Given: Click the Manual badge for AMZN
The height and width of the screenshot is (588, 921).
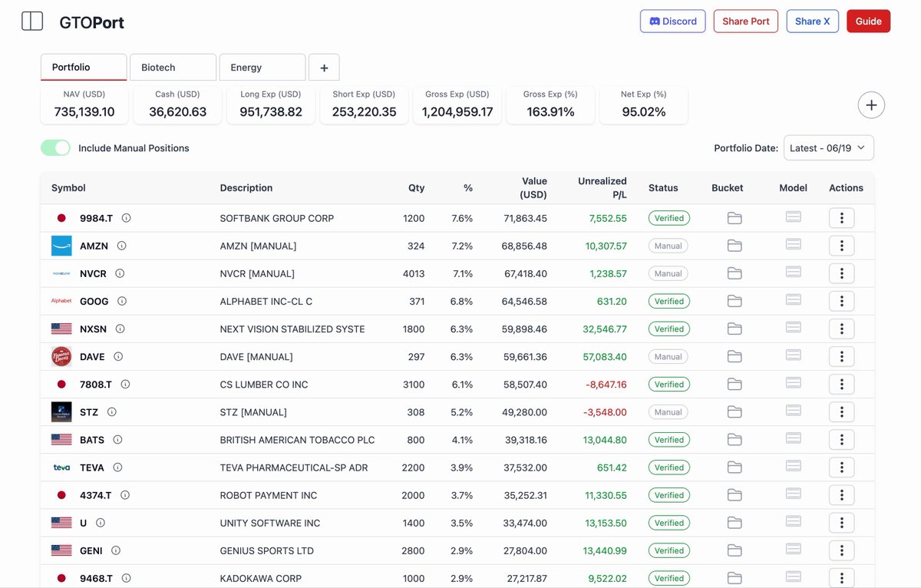Looking at the screenshot, I should (x=668, y=246).
